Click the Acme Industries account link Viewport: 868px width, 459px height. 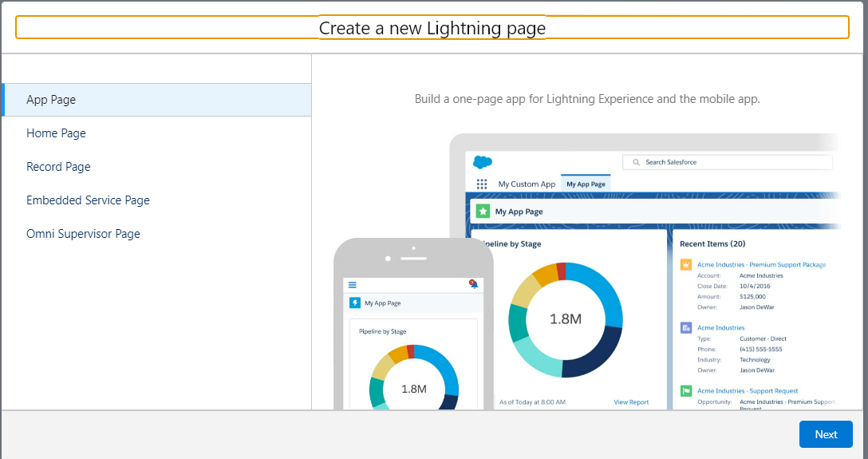pyautogui.click(x=720, y=328)
